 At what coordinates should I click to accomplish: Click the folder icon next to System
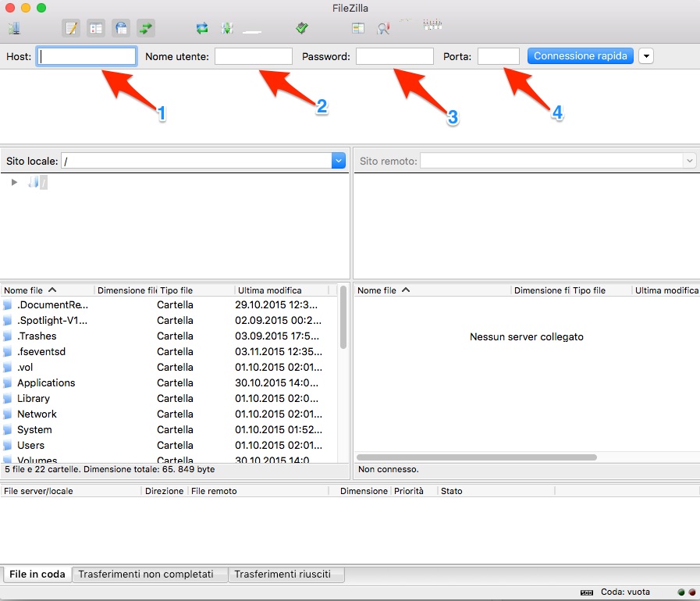(x=8, y=429)
